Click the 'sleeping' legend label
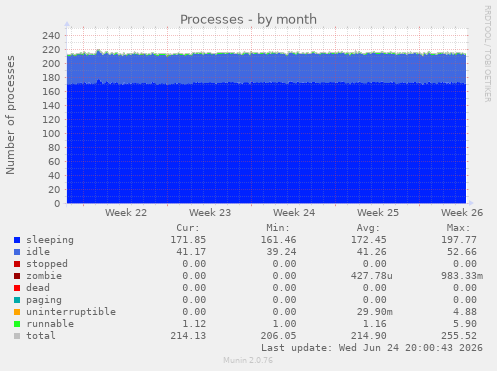Screen dimensions: 497x371 50,240
